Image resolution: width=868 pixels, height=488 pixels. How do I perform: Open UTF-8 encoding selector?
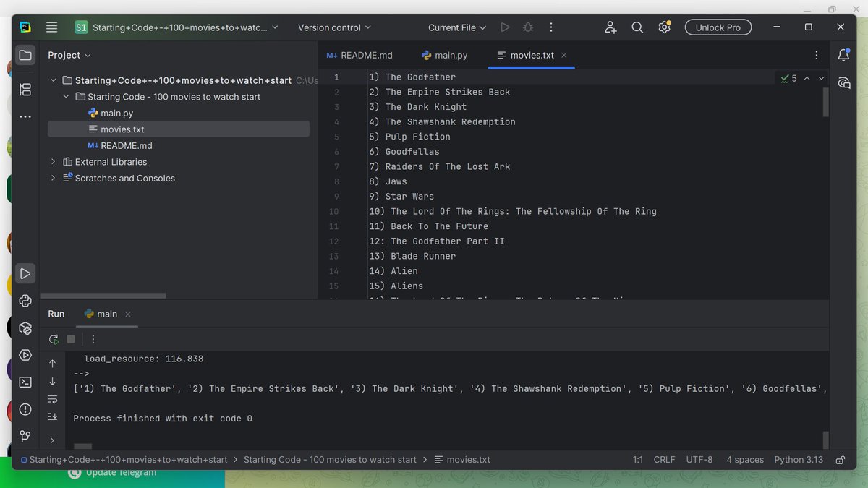tap(699, 460)
